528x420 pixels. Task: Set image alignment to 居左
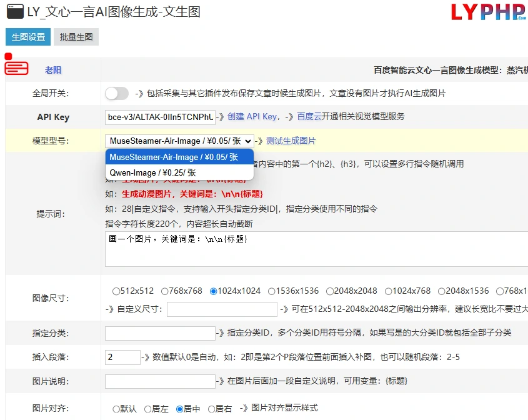[148, 409]
